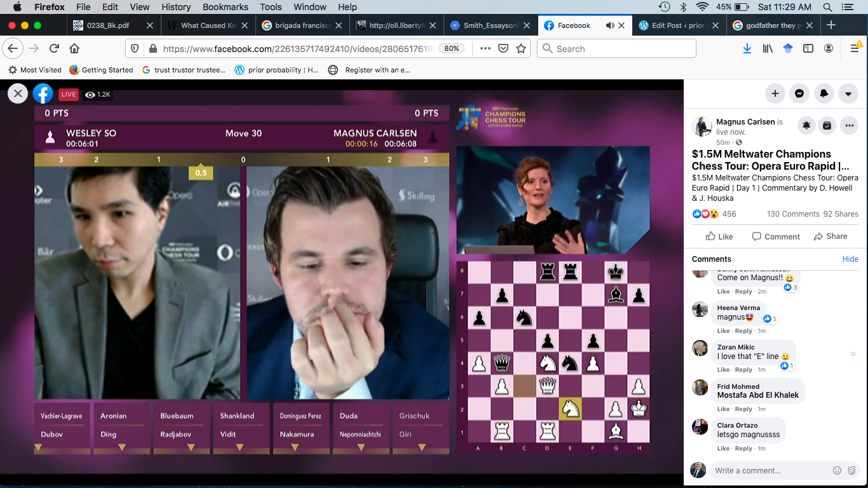Viewport: 868px width, 488px height.
Task: Expand the Vachier-Lagrave vs Dubov match
Action: (x=38, y=448)
